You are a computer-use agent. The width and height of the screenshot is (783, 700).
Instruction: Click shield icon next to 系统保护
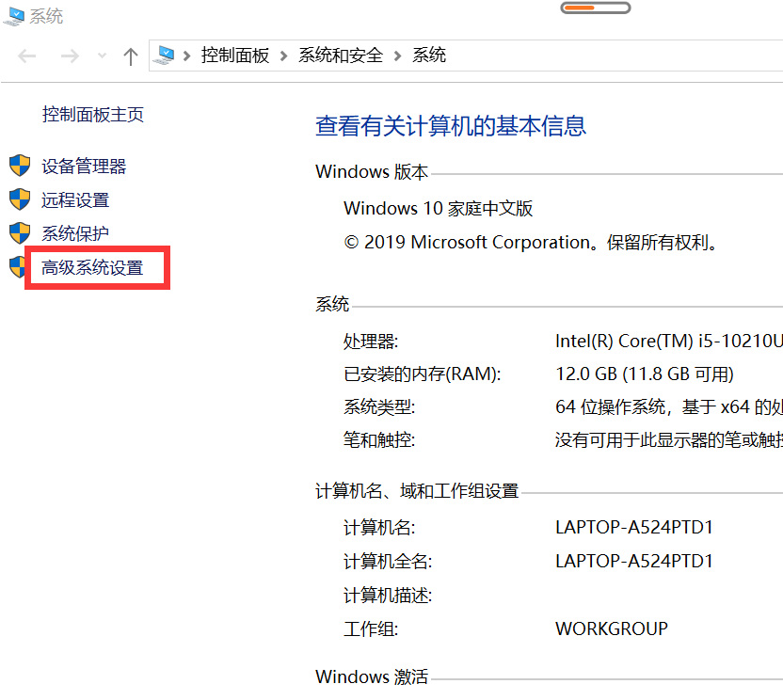[x=20, y=232]
